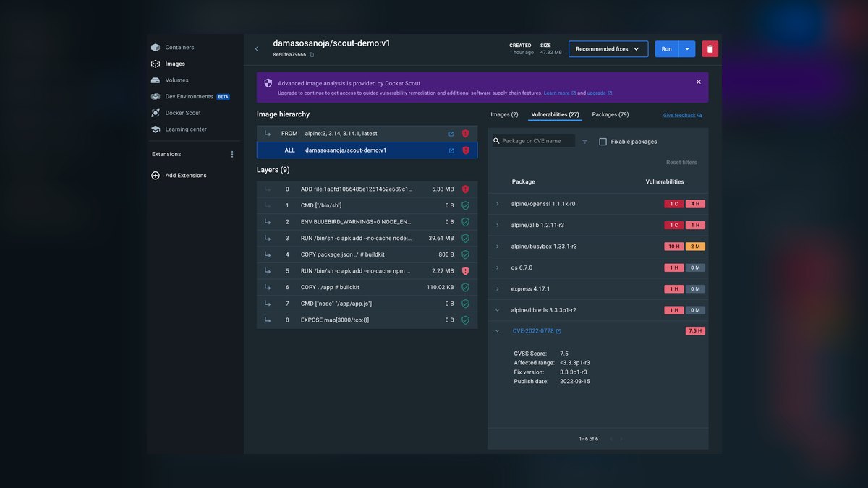Toggle the Fixable packages checkbox
868x488 pixels.
pyautogui.click(x=603, y=142)
